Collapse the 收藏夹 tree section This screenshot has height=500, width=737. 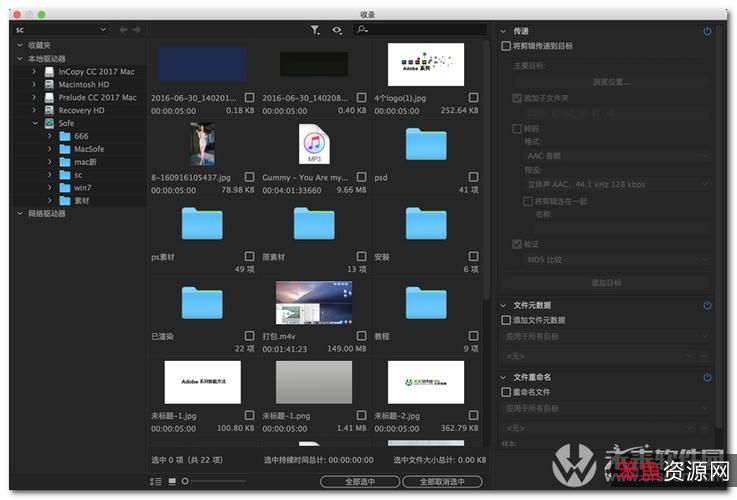click(x=20, y=45)
